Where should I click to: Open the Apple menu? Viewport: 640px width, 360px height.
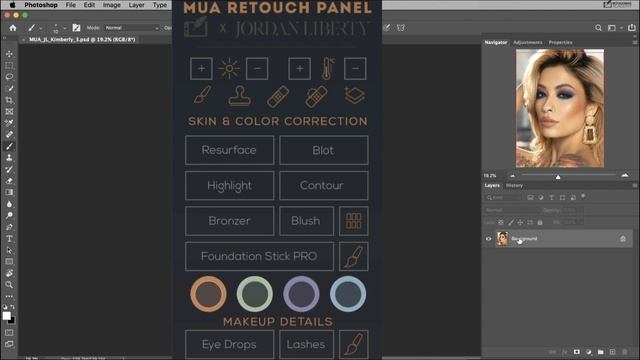[12, 5]
